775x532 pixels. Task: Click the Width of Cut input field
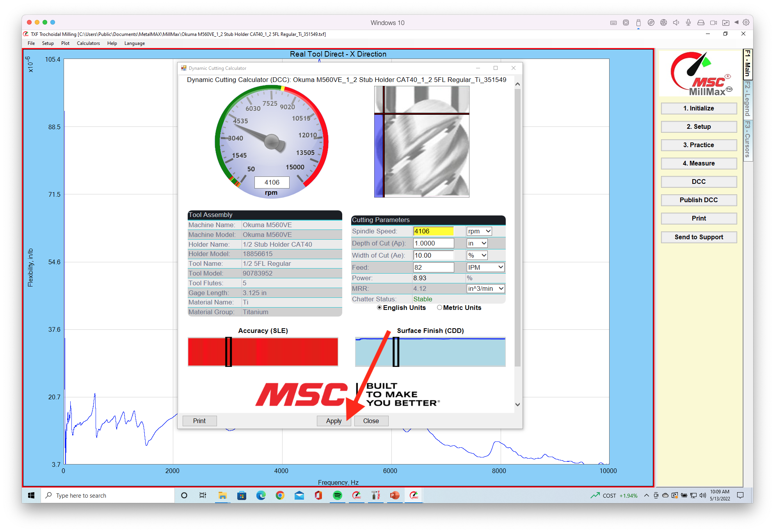(x=434, y=255)
